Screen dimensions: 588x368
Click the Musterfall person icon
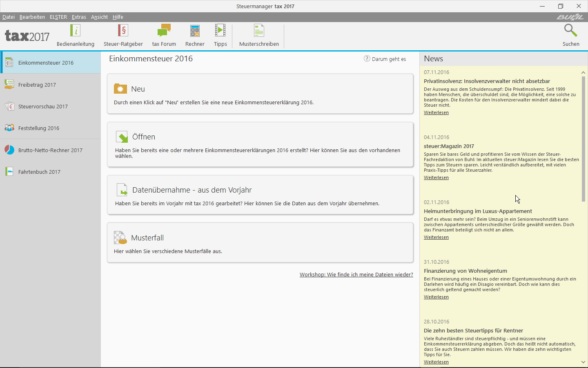(120, 238)
